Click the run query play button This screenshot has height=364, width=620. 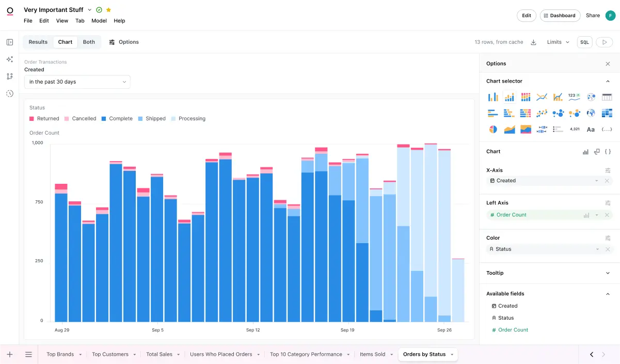point(604,42)
